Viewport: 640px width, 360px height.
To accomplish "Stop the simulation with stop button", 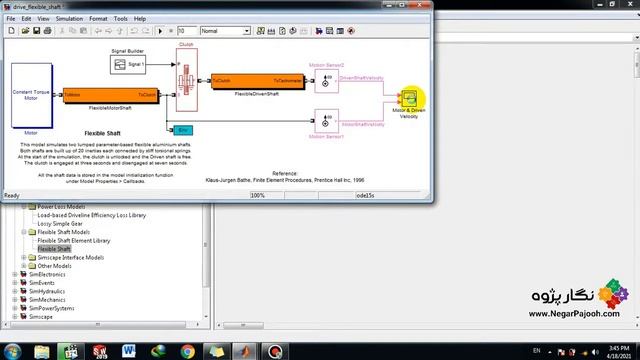I will 171,31.
